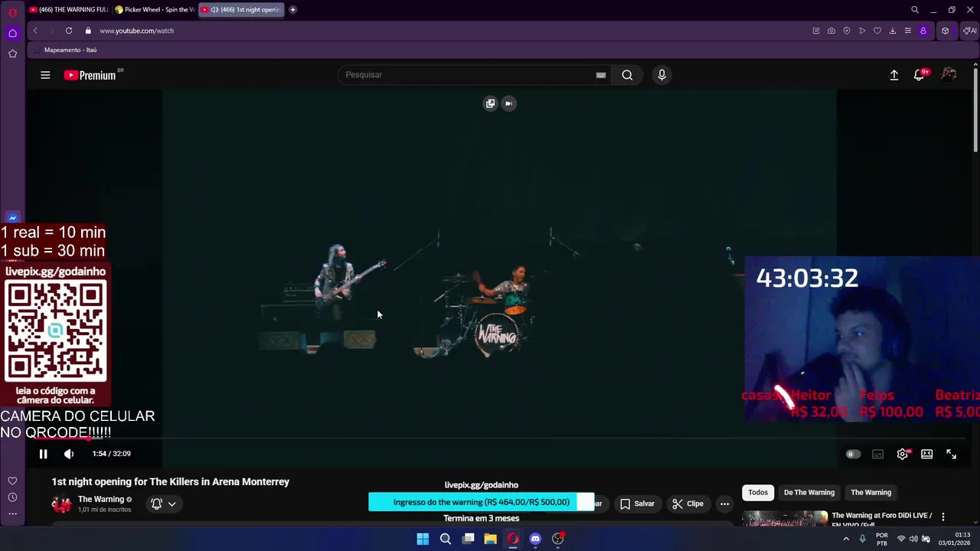Open Opera sidebar bookmarks star
The image size is (980, 551).
(x=12, y=54)
